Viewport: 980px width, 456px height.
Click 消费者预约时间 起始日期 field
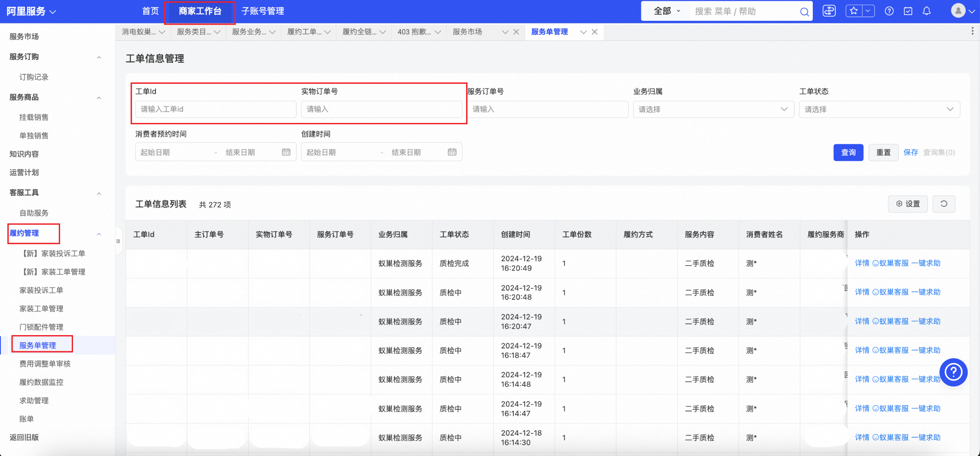coord(173,153)
